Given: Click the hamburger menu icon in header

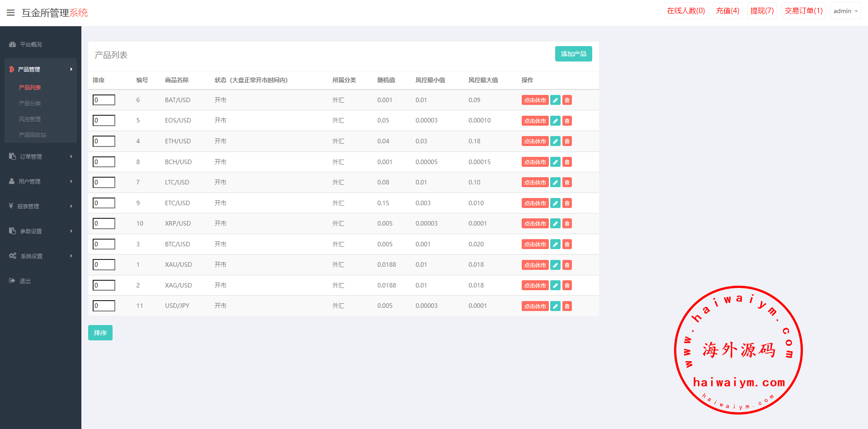Looking at the screenshot, I should click(10, 13).
